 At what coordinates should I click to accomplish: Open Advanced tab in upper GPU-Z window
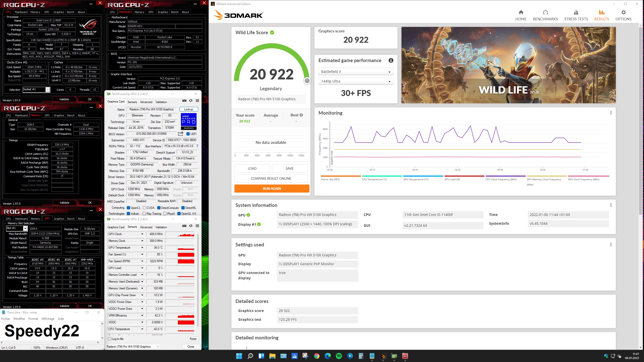click(146, 102)
